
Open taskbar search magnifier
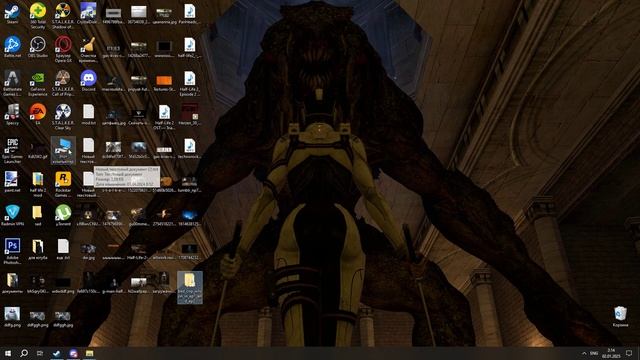tap(24, 353)
